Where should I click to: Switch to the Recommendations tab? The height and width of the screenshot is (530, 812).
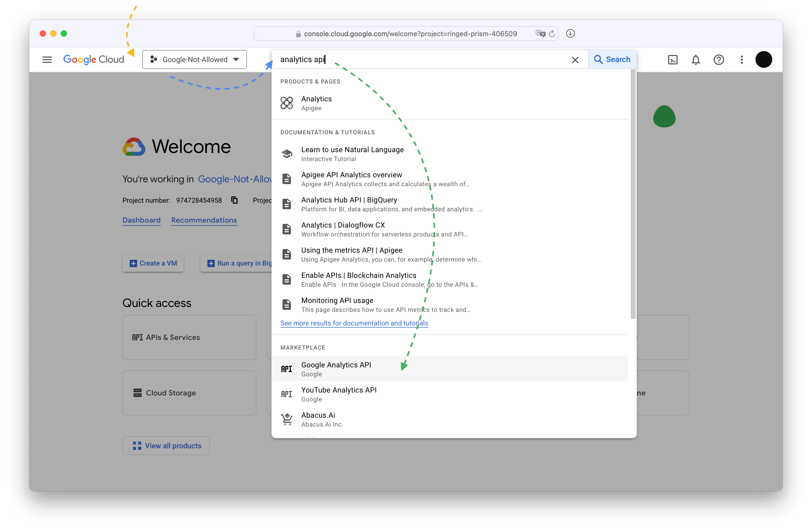[204, 220]
